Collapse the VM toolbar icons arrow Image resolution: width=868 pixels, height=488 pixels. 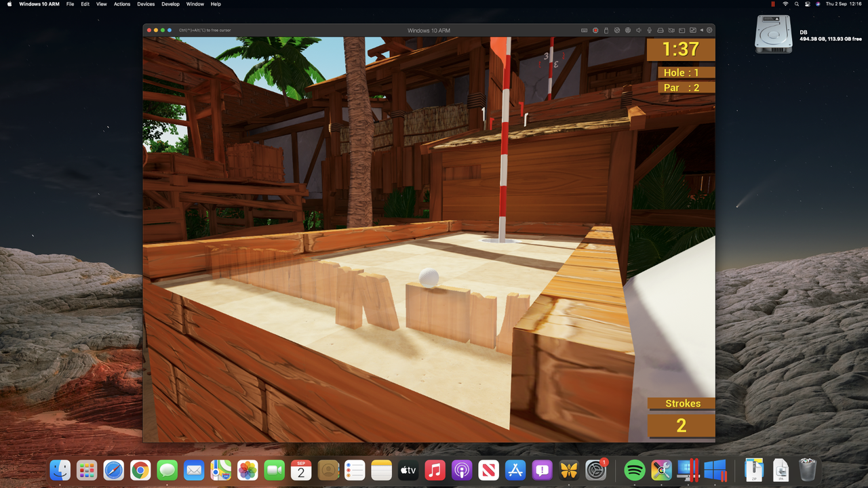tap(702, 30)
